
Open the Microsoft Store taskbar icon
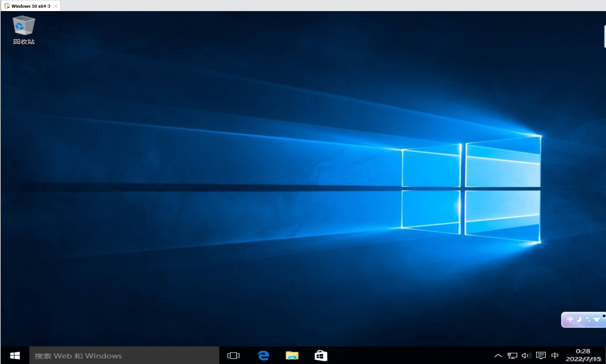321,355
